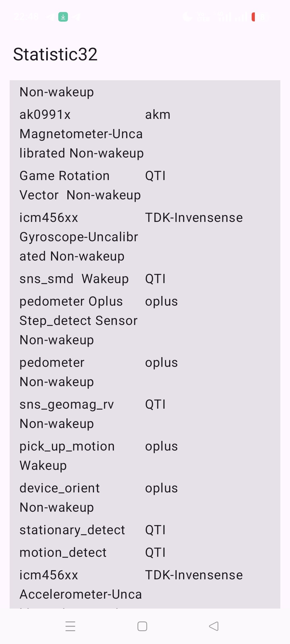Open recent apps menu icon
Screen dimensions: 290x644
70,626
